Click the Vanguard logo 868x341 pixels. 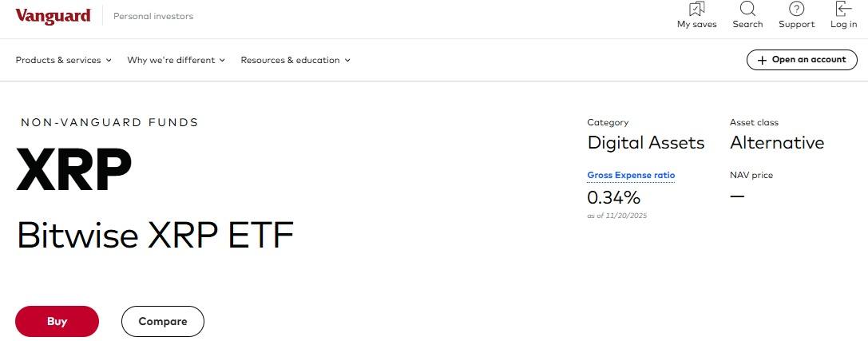[x=53, y=16]
